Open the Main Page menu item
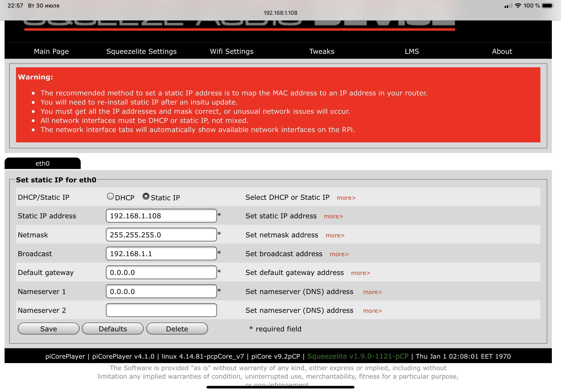561x392 pixels. (51, 51)
